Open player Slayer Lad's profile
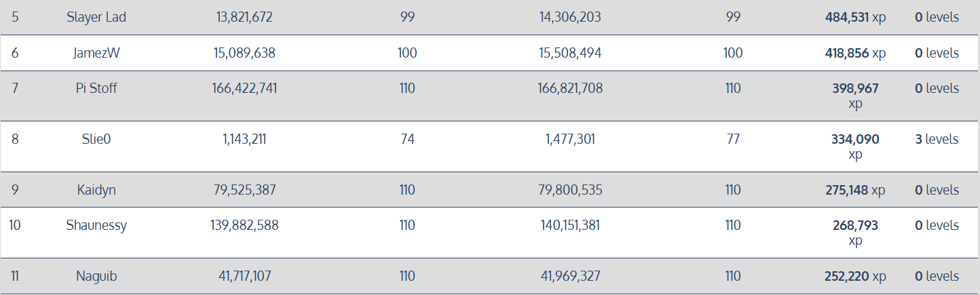 tap(96, 17)
